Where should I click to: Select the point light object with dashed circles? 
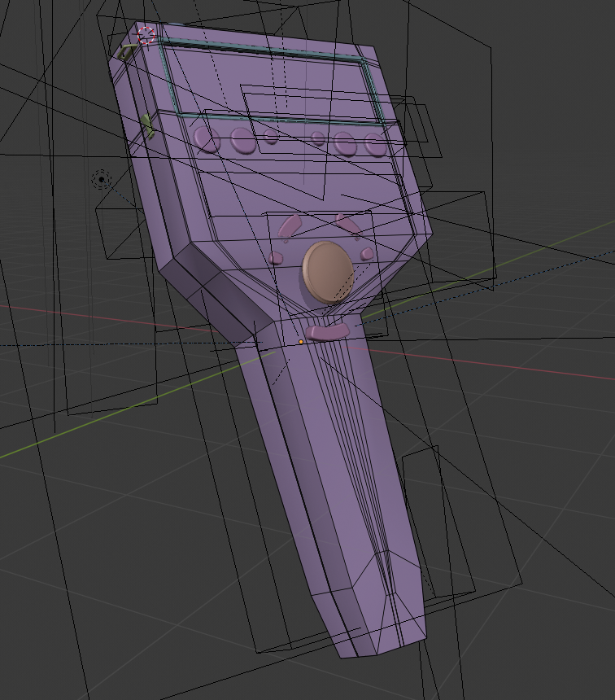[102, 179]
